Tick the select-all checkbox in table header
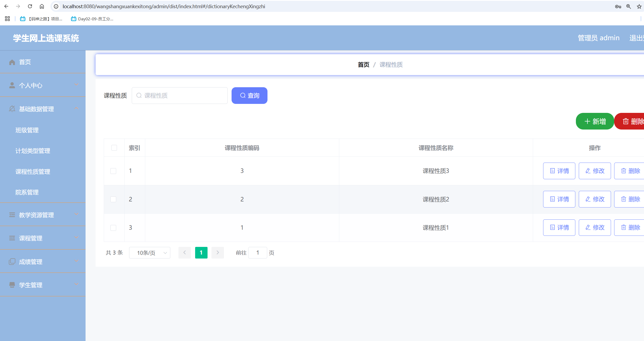 coord(114,148)
